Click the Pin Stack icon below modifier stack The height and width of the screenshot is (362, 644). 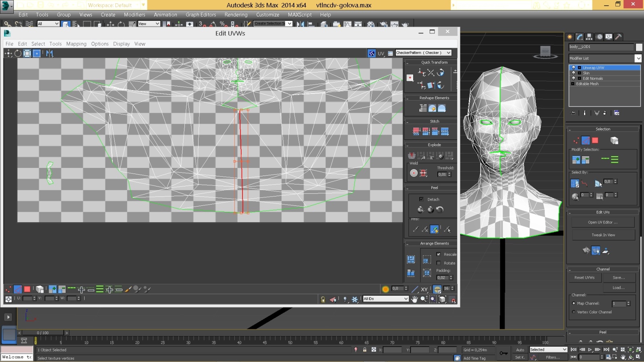(x=574, y=113)
